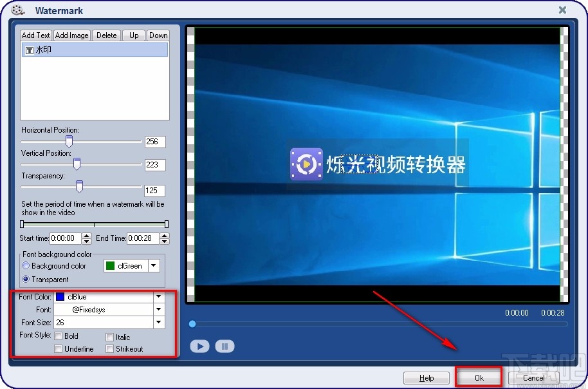Click the text type icon beside 水印

tap(30, 50)
